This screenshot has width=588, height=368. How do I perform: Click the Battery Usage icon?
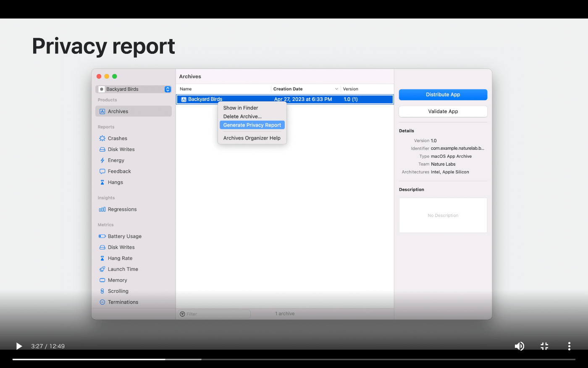[x=102, y=236]
